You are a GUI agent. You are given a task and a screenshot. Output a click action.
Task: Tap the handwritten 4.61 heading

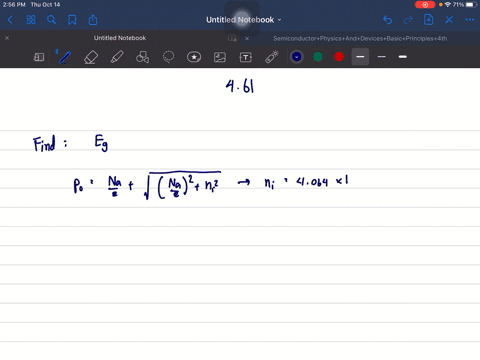[240, 86]
